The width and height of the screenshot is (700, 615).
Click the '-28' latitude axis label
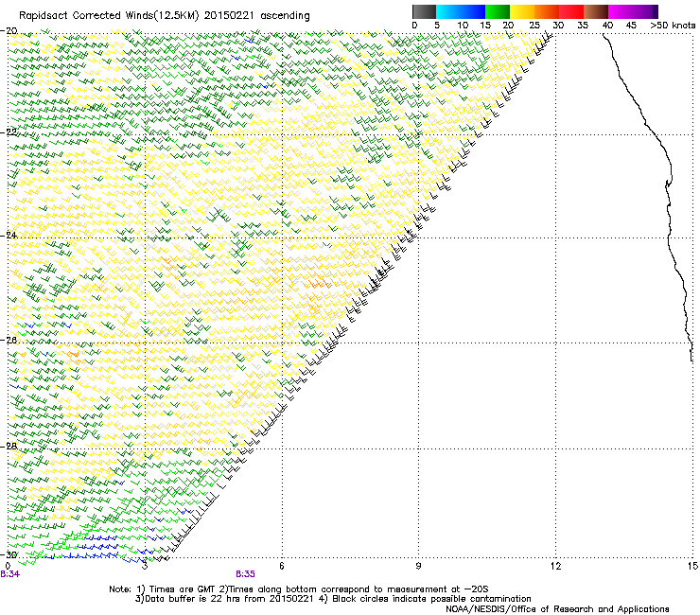tap(9, 447)
